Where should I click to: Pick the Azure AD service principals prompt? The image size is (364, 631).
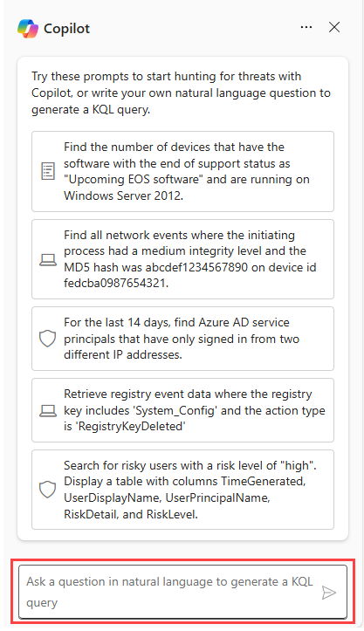click(x=182, y=339)
